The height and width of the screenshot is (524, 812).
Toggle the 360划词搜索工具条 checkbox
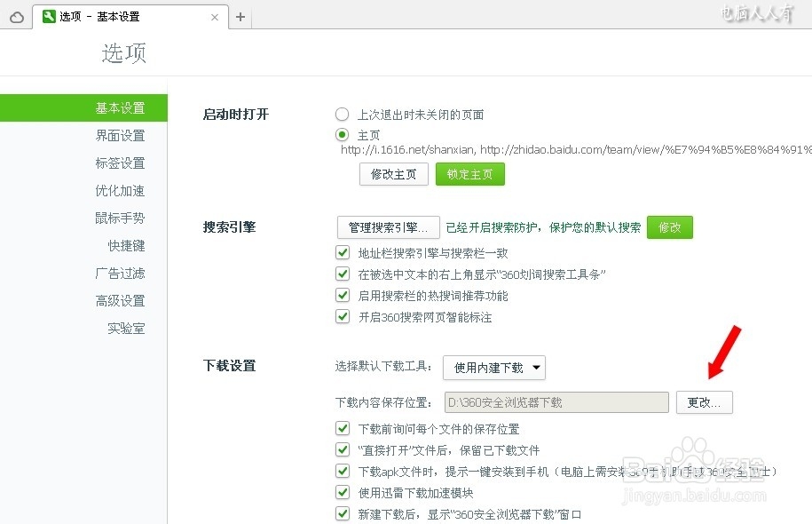343,274
